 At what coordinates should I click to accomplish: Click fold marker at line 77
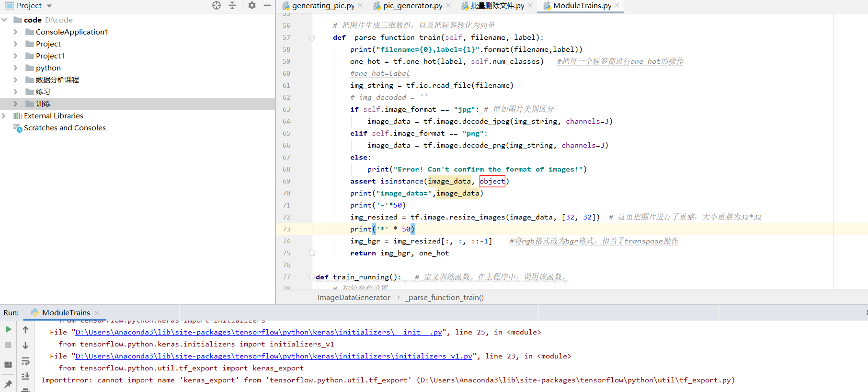coord(312,277)
